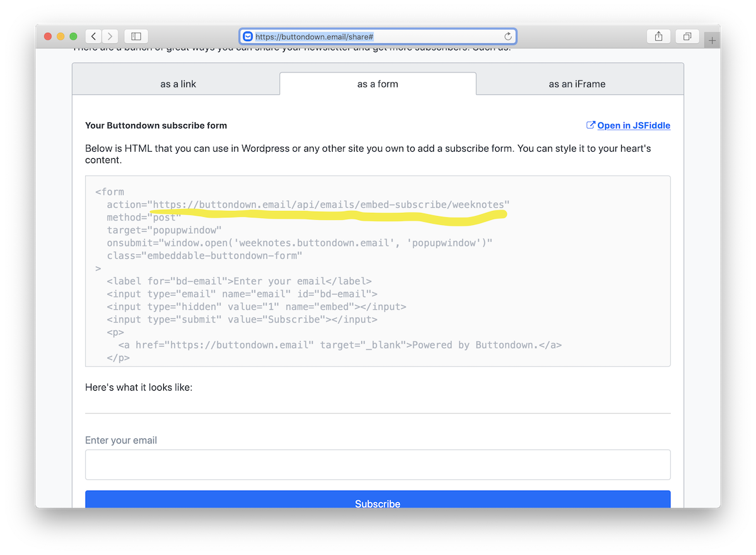Viewport: 756px width, 555px height.
Task: Open a new tab with the plus button
Action: [x=712, y=40]
